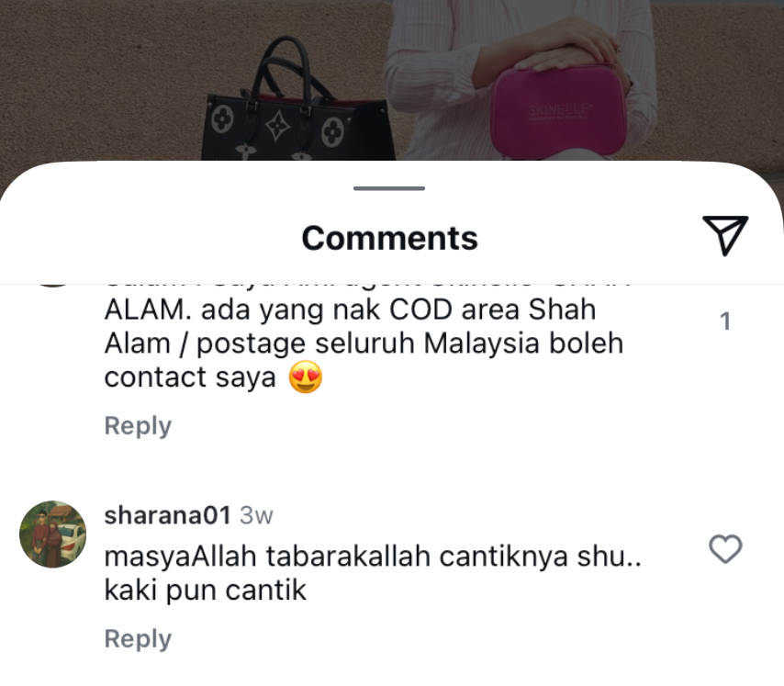The height and width of the screenshot is (686, 784).
Task: Like sharana01's comment with the heart
Action: click(725, 549)
